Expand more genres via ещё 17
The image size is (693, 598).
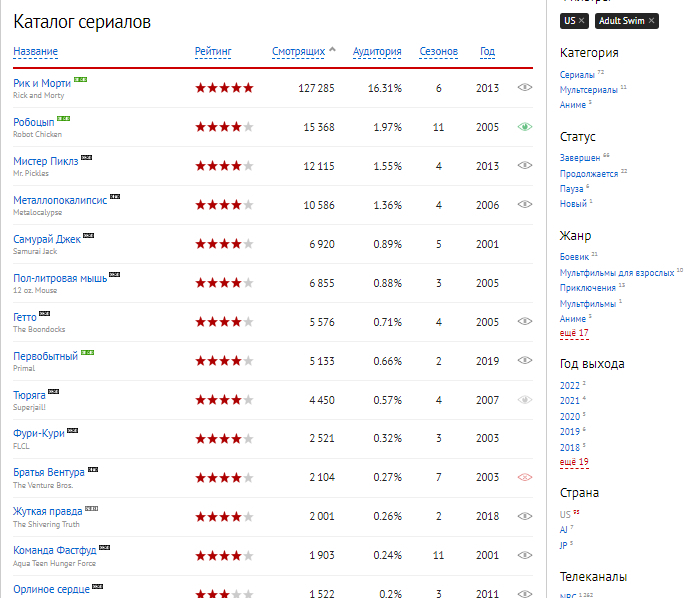pos(574,333)
